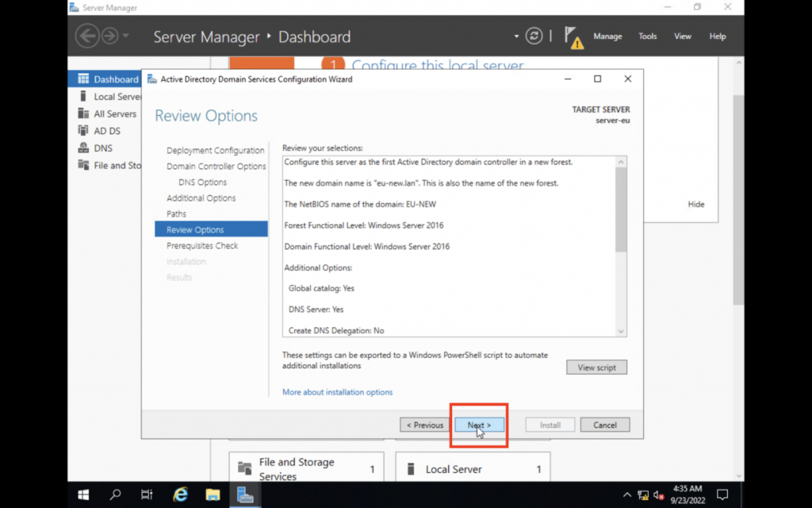Viewport: 812px width, 508px height.
Task: Go to Deployment Configuration step
Action: [215, 150]
